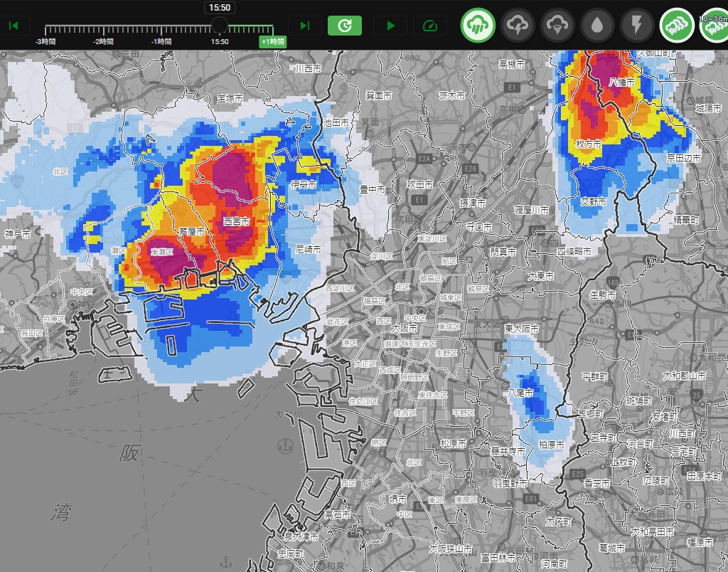Click the -3時間 mark on timeline
The height and width of the screenshot is (572, 728).
(45, 29)
